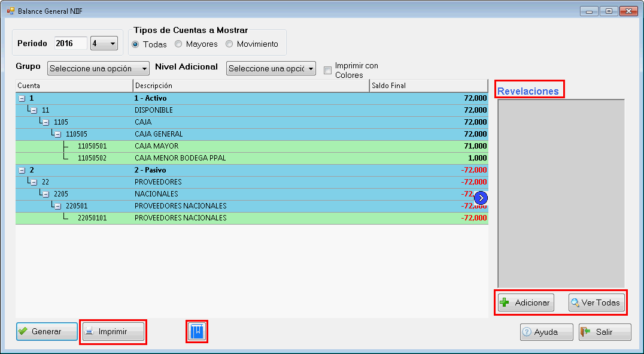Choose the Movimiento radio option
This screenshot has height=354, width=644.
[229, 44]
